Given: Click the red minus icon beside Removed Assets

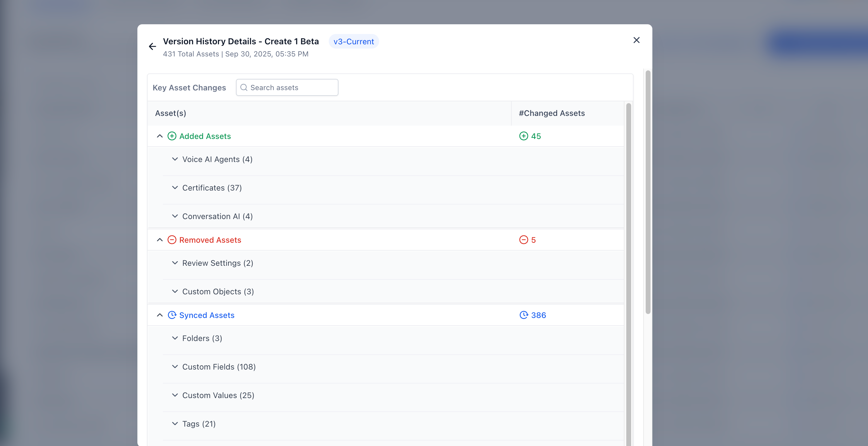Looking at the screenshot, I should click(x=172, y=240).
